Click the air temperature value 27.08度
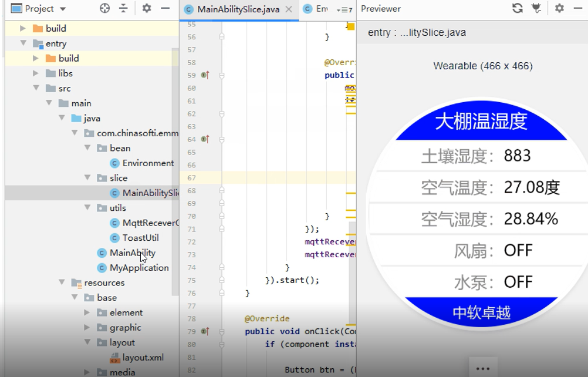 (x=532, y=187)
